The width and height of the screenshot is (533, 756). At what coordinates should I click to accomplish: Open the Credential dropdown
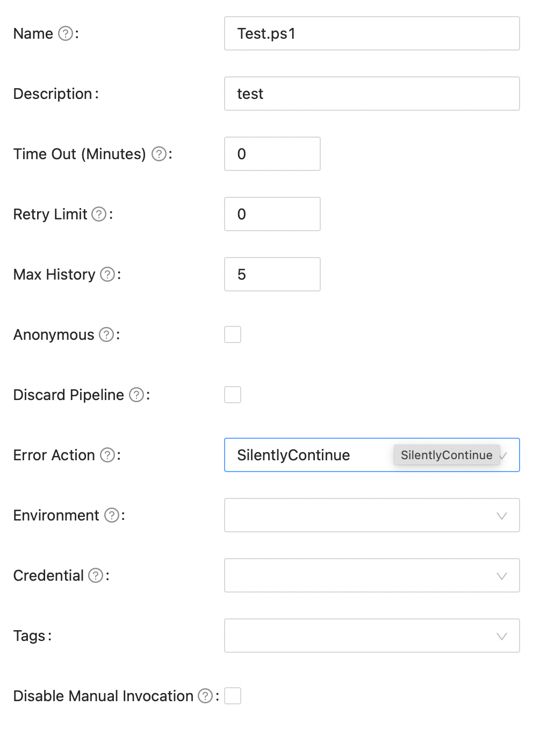click(372, 575)
